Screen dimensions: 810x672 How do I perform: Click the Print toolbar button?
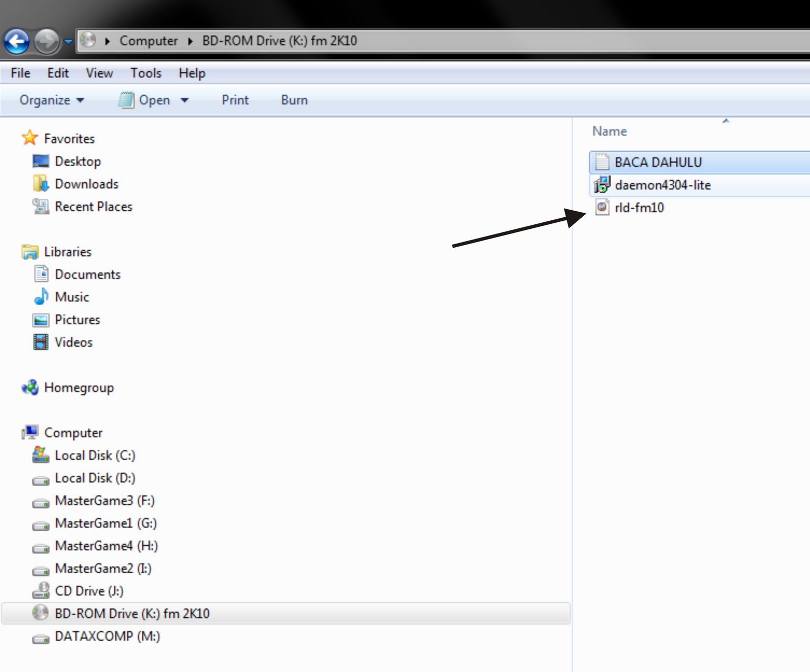(x=235, y=100)
